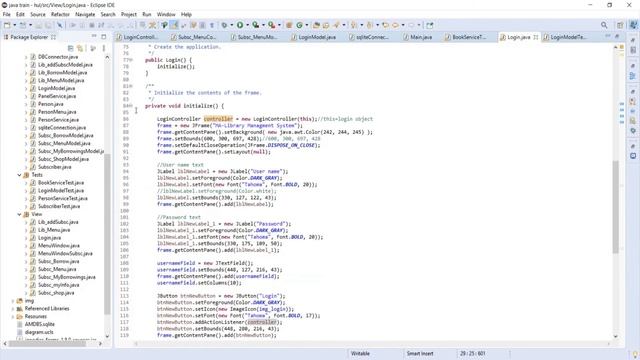Switch to BookServiceT... editor tab
The height and width of the screenshot is (360, 640).
(x=466, y=37)
